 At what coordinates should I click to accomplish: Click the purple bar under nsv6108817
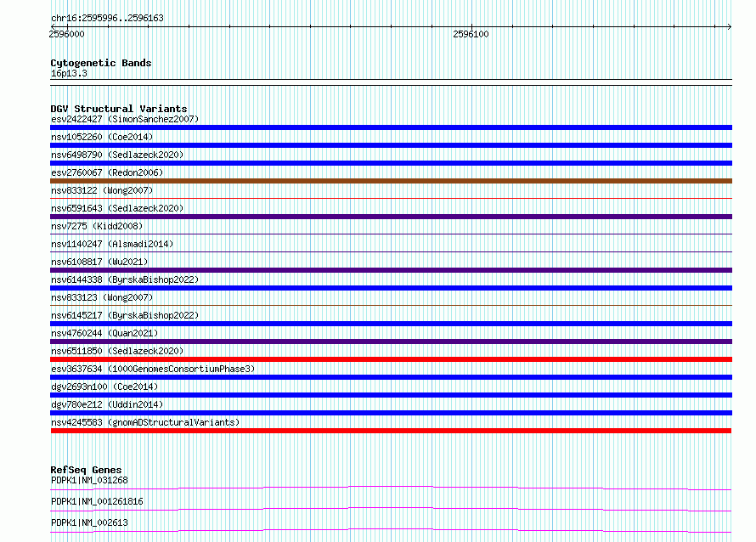391,270
